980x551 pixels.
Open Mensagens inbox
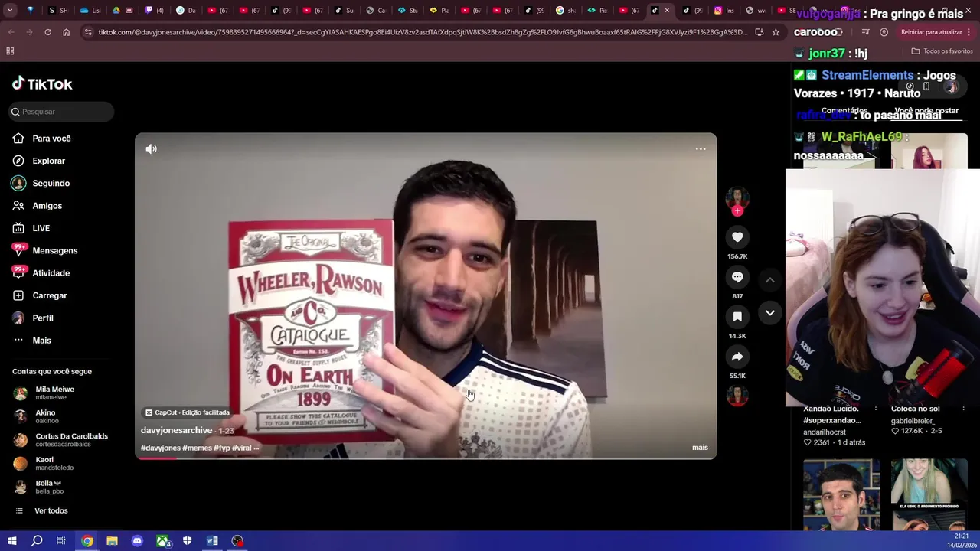pyautogui.click(x=54, y=250)
